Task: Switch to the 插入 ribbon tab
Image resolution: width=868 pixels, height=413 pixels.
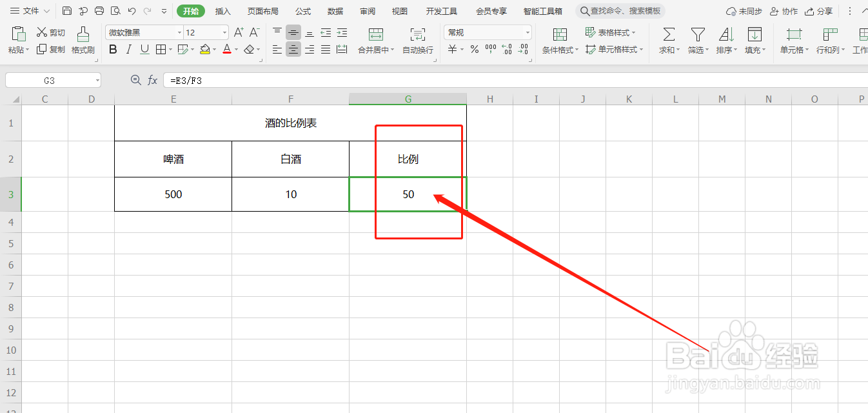Action: 222,10
